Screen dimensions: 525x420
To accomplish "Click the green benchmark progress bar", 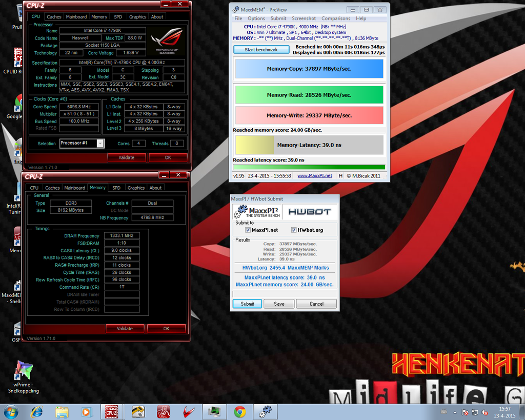I will click(309, 167).
